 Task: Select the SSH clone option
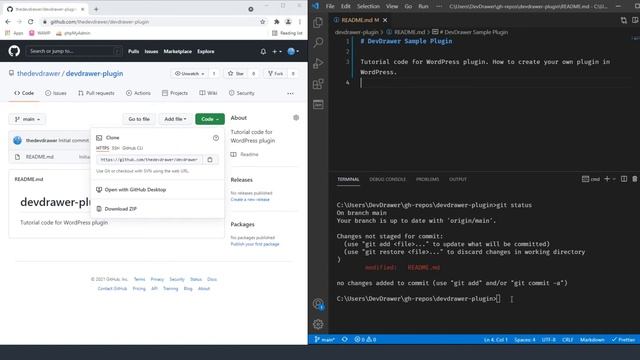click(x=116, y=148)
